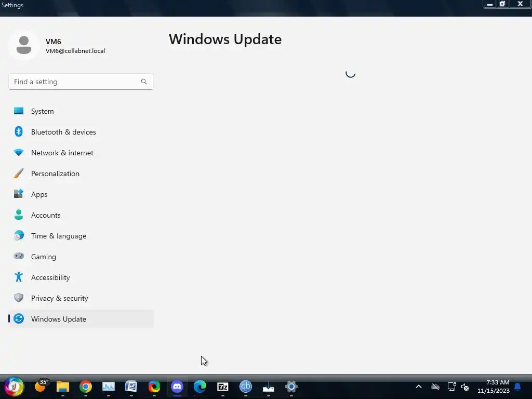Open 7-Zip from the taskbar

(223, 387)
